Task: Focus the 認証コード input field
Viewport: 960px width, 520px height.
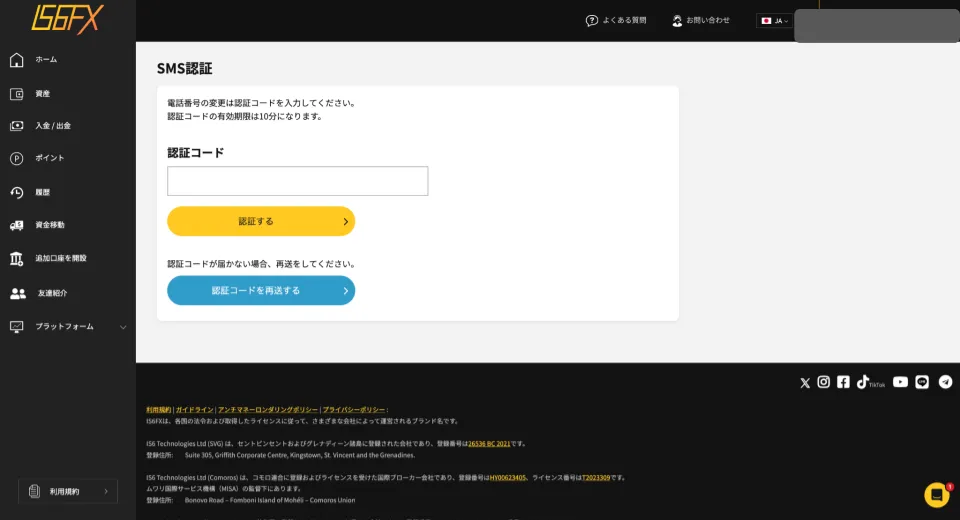Action: (298, 181)
